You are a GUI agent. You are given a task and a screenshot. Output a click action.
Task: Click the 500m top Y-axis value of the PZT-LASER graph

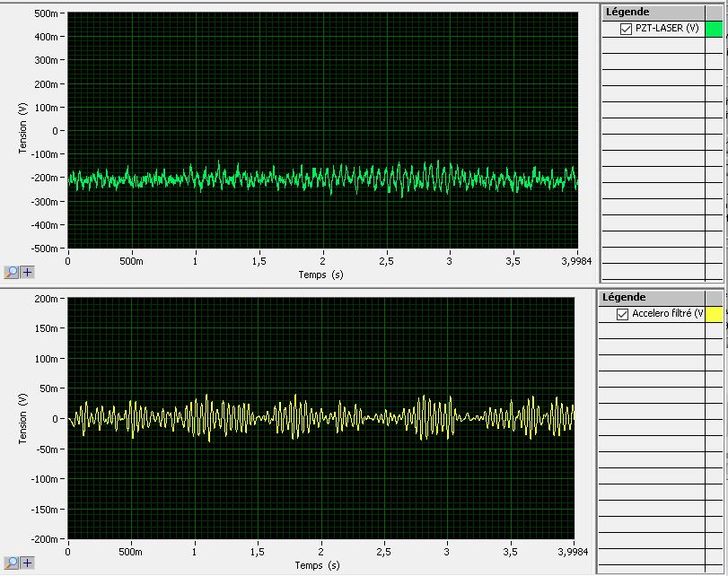pyautogui.click(x=48, y=13)
